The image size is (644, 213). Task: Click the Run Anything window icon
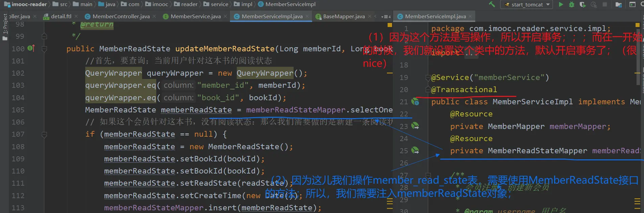pyautogui.click(x=632, y=4)
